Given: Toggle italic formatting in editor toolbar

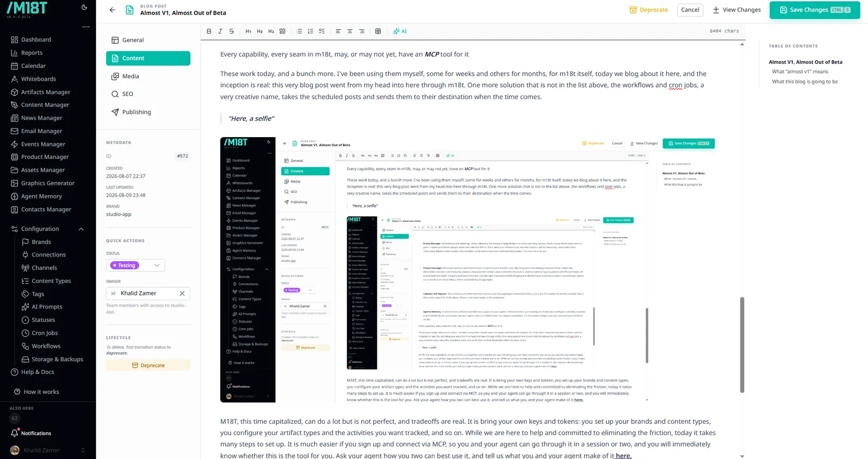Looking at the screenshot, I should (x=220, y=31).
